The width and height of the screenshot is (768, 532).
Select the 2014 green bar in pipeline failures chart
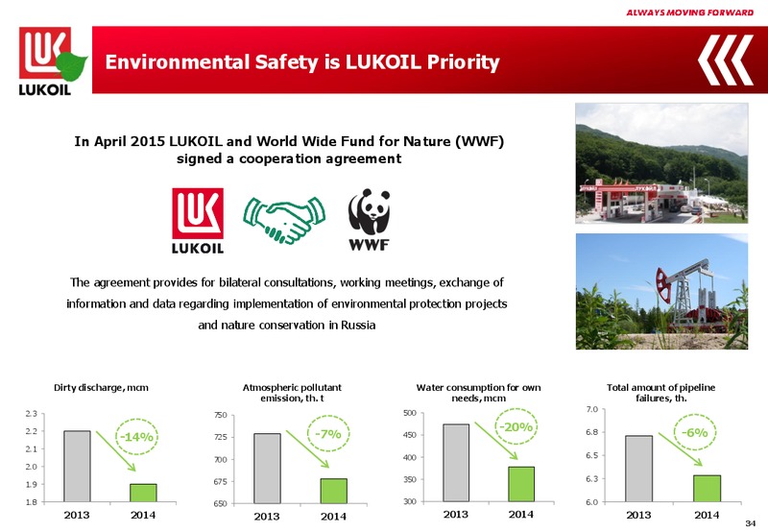pos(707,489)
